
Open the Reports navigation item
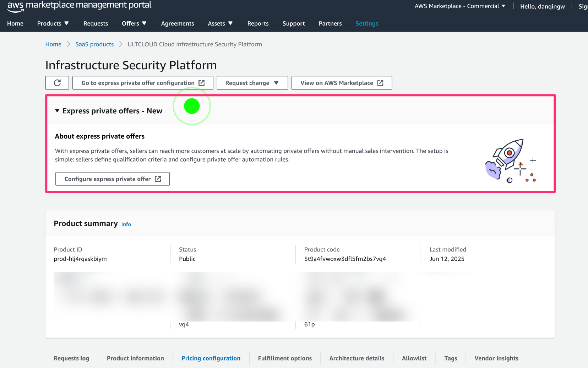point(258,23)
